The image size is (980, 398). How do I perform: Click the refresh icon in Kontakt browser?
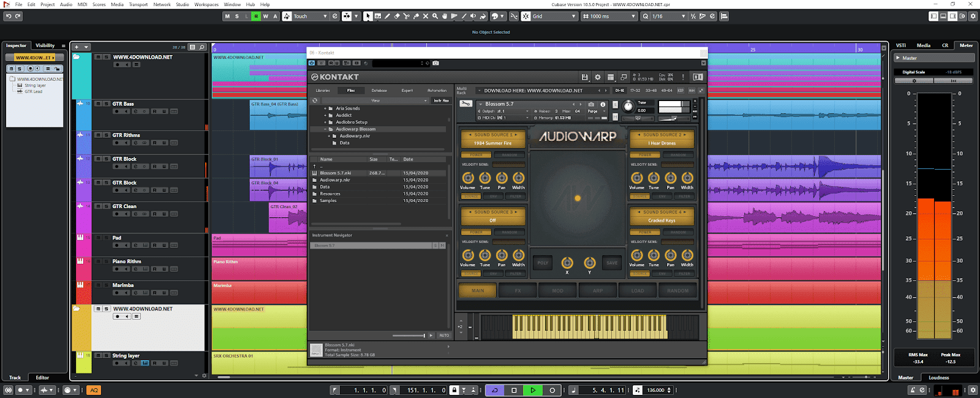(x=315, y=100)
